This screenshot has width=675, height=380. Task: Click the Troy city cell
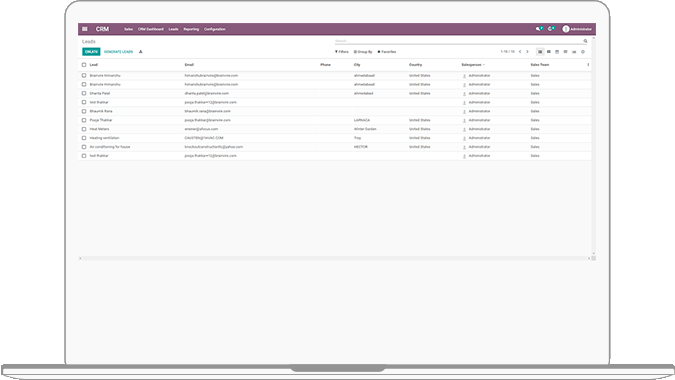click(357, 138)
